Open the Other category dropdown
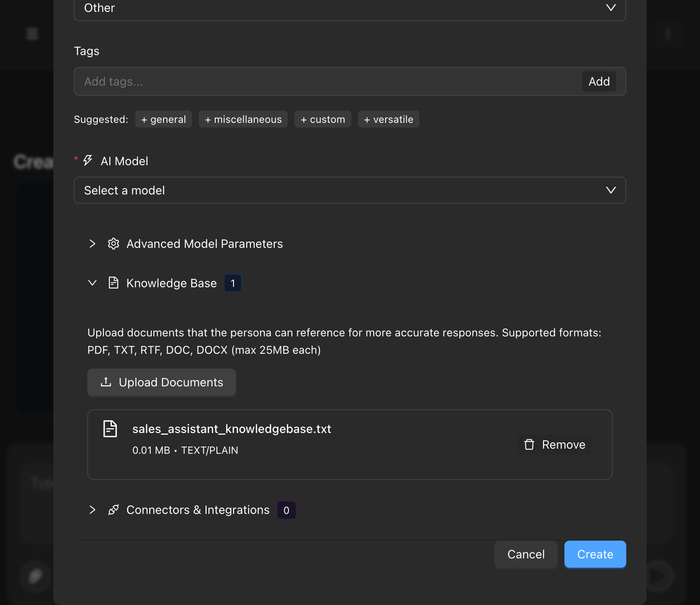The image size is (700, 605). (x=350, y=8)
